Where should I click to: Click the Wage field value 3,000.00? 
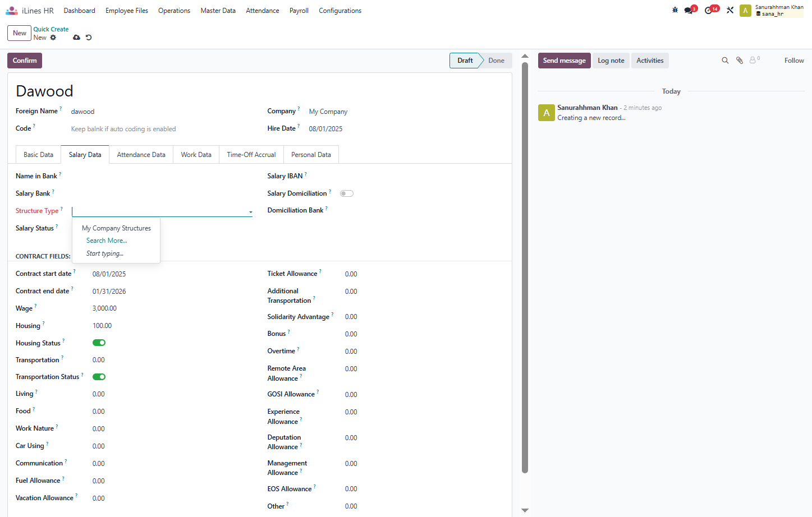[104, 308]
